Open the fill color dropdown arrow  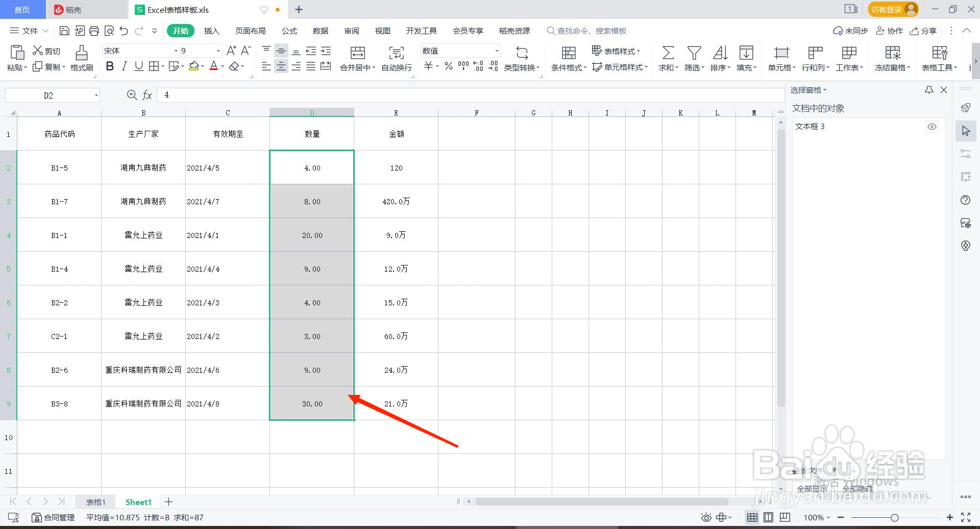pyautogui.click(x=203, y=66)
